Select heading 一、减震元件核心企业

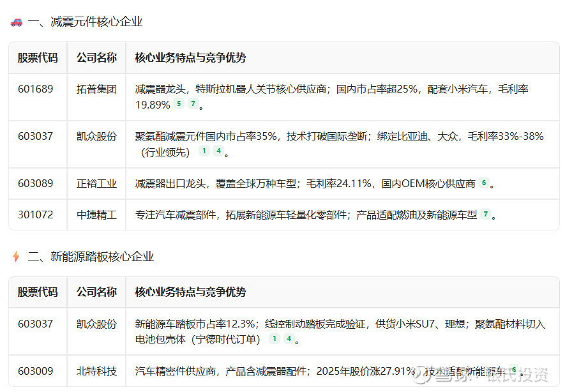coord(85,22)
